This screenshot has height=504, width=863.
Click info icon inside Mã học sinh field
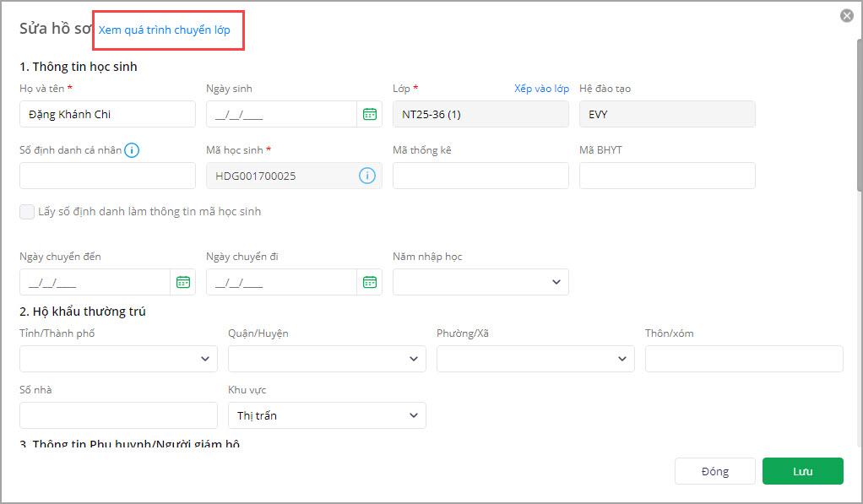click(x=366, y=176)
